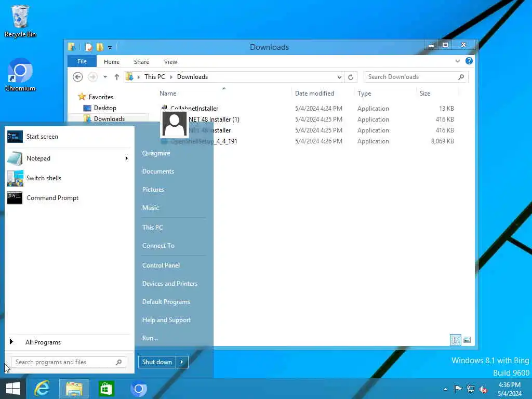Open Pictures from the Start menu

pyautogui.click(x=153, y=190)
